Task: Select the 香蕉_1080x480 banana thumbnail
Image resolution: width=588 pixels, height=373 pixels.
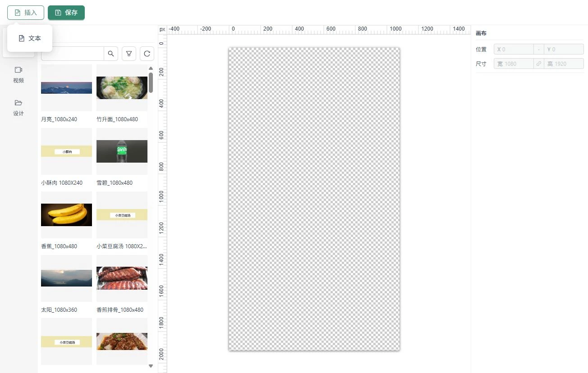Action: 66,215
